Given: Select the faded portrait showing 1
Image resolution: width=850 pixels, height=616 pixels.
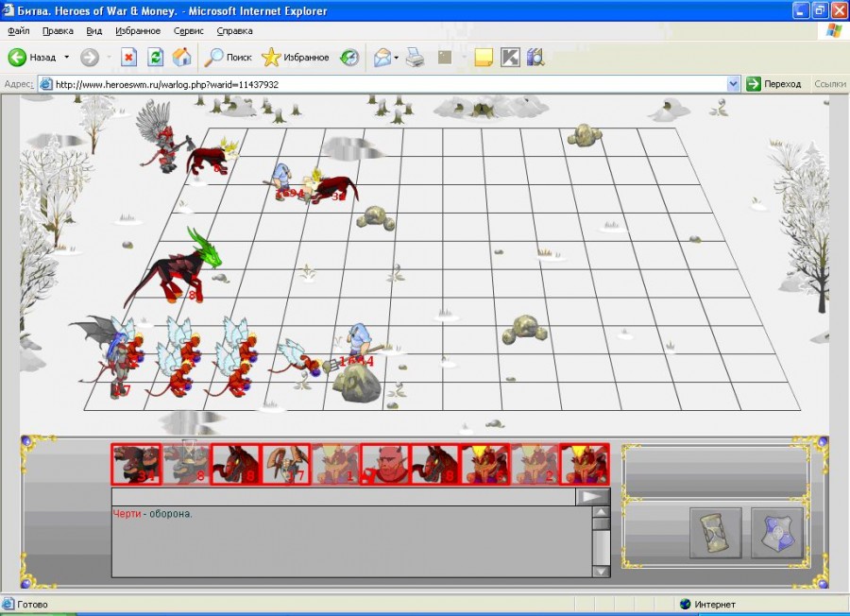Looking at the screenshot, I should (335, 464).
